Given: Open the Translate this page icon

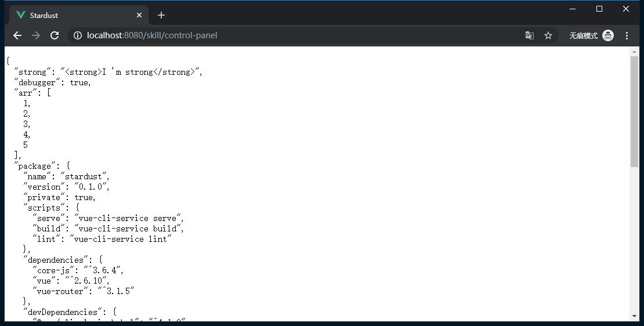Looking at the screenshot, I should [x=529, y=35].
